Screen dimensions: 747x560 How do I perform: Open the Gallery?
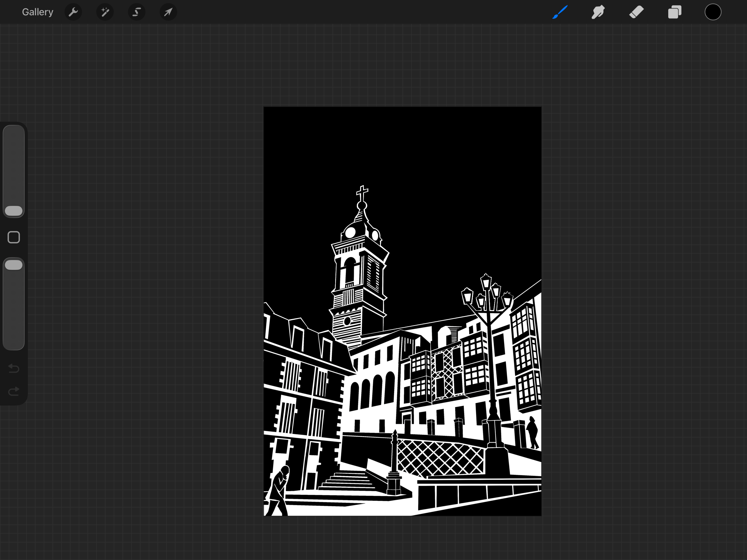click(x=37, y=12)
